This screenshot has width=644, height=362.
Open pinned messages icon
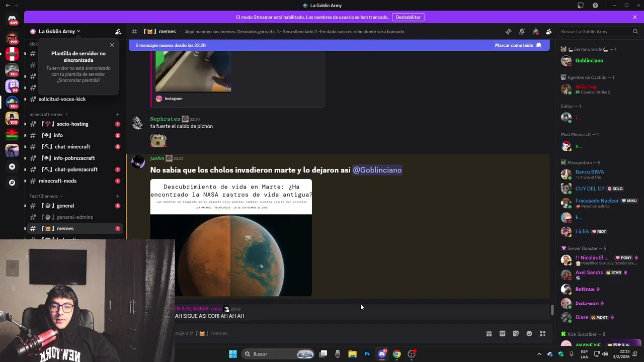tap(535, 31)
